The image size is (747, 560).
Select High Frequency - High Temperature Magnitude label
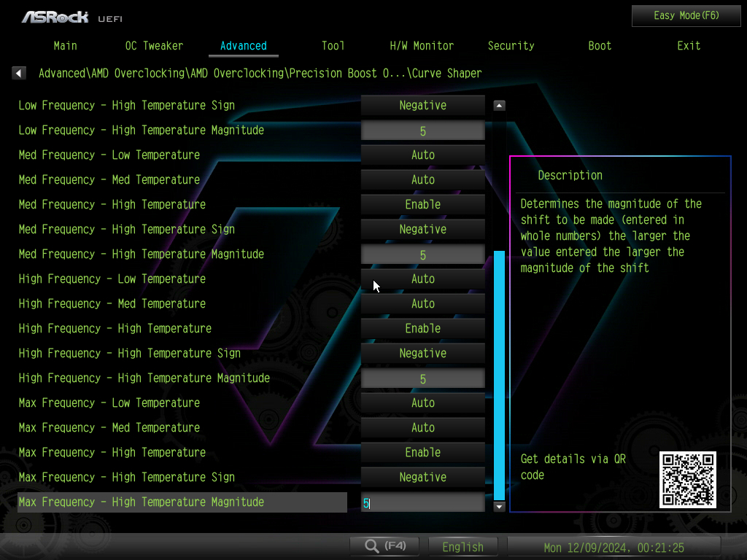pos(144,378)
